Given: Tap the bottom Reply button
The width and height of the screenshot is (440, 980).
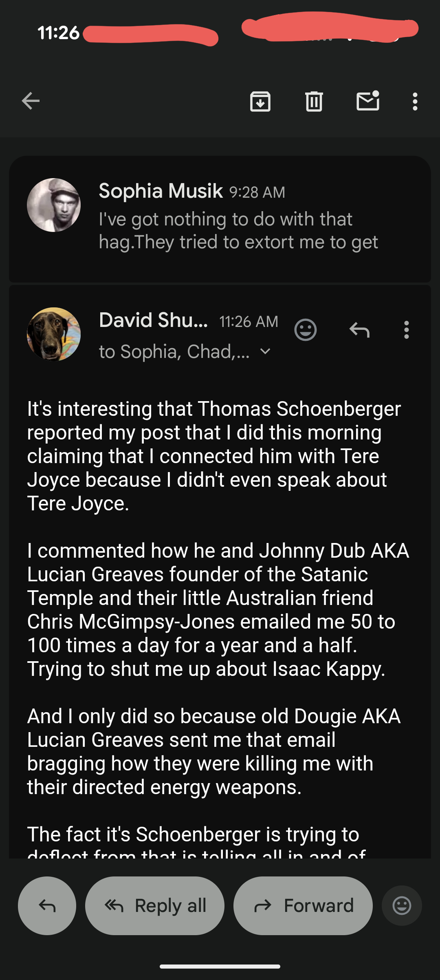Looking at the screenshot, I should tap(47, 905).
